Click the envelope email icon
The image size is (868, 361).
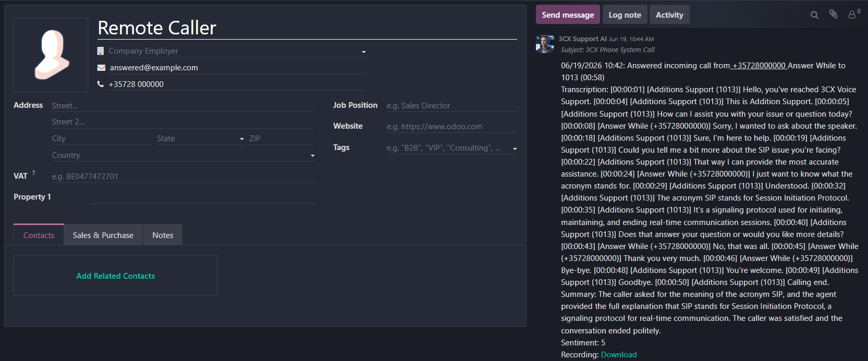[x=101, y=68]
